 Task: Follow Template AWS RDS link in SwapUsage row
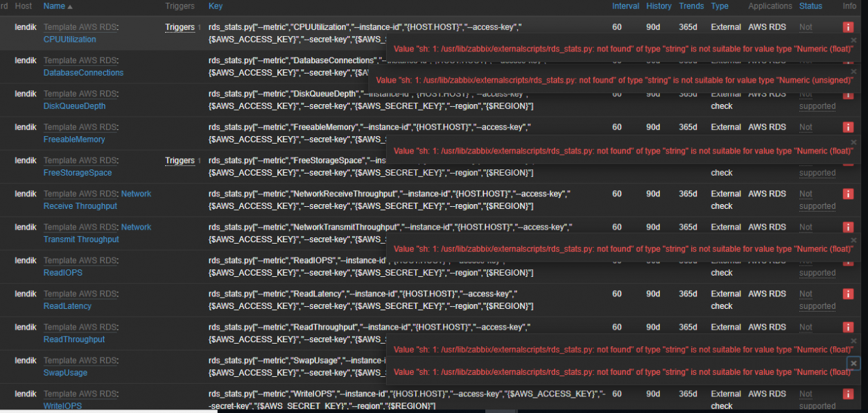(x=80, y=361)
